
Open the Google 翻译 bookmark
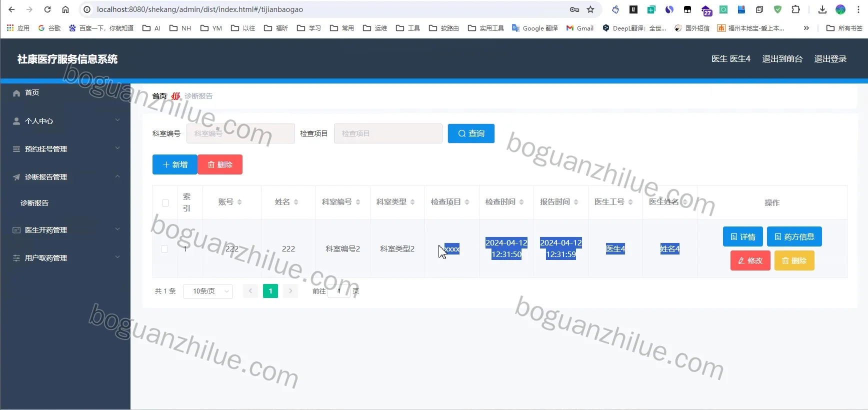pyautogui.click(x=535, y=28)
